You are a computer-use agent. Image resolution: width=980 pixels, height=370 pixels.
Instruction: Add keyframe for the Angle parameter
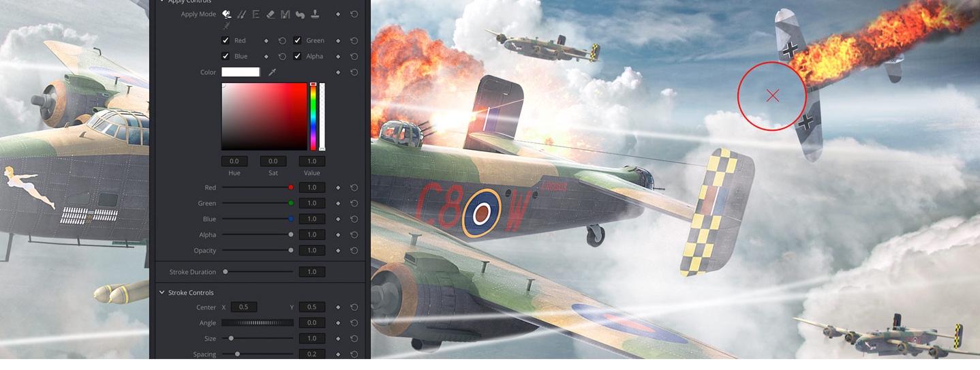click(x=338, y=323)
